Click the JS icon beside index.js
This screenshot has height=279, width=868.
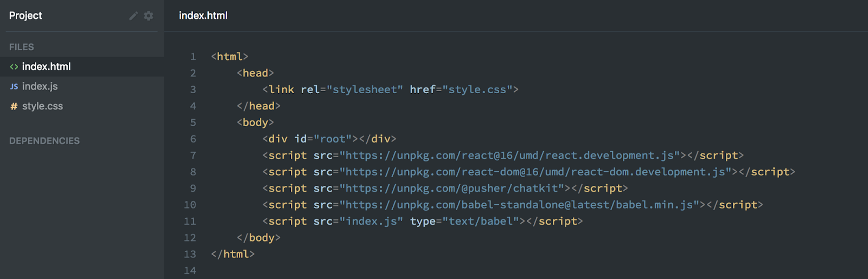(14, 87)
